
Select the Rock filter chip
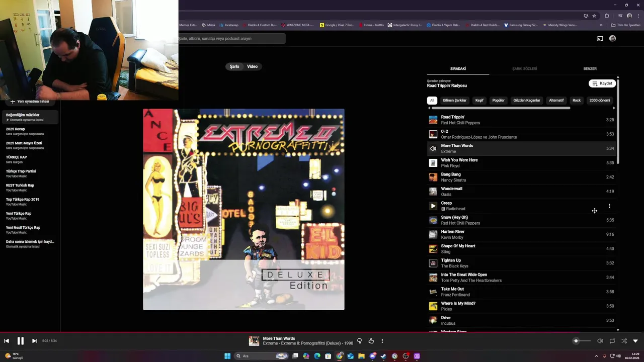pyautogui.click(x=577, y=100)
